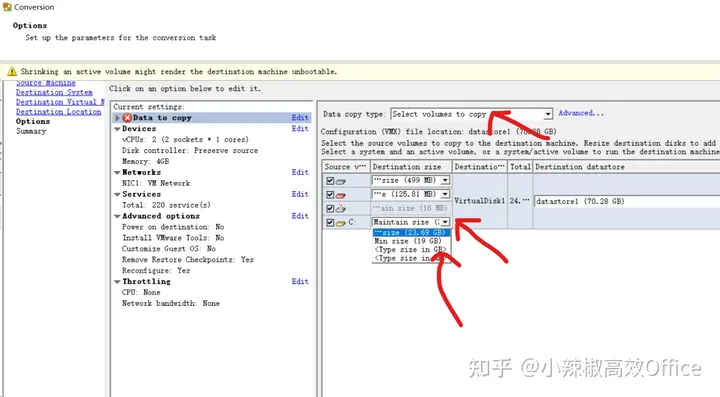720x397 pixels.
Task: Collapse the Advanced options section
Action: [118, 216]
